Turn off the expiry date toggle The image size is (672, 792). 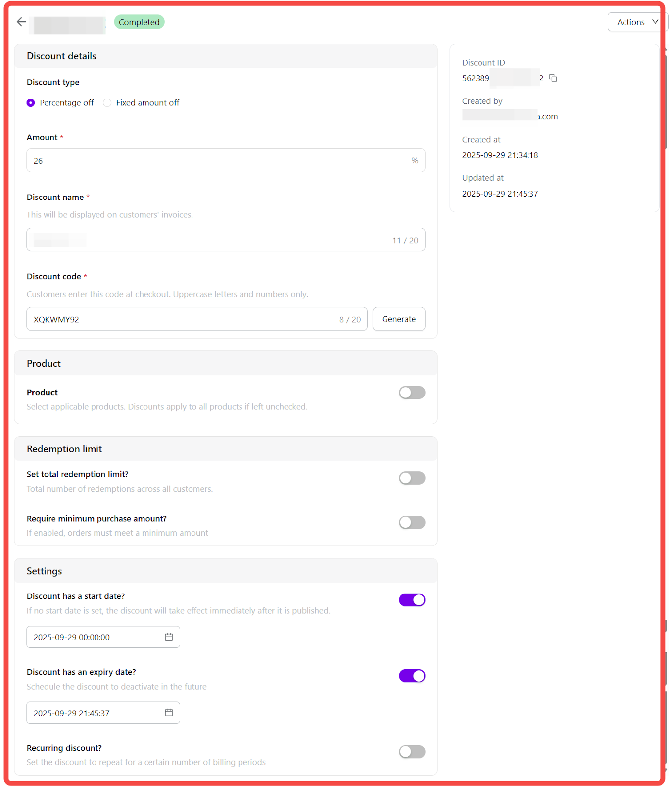click(412, 676)
